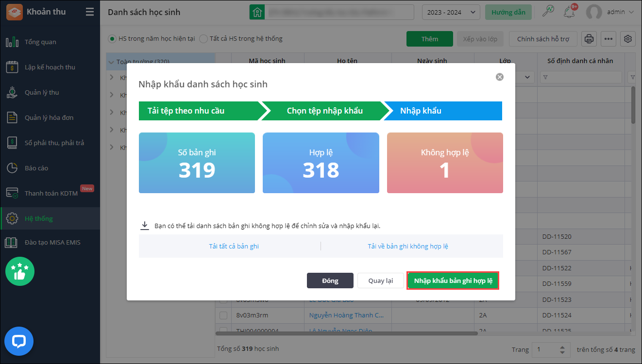Click the download arrow icon

point(145,226)
